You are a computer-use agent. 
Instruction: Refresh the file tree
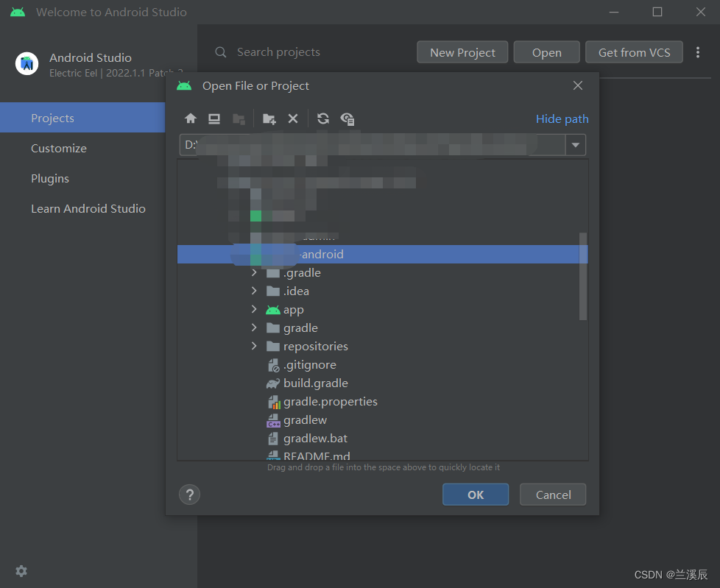point(322,119)
